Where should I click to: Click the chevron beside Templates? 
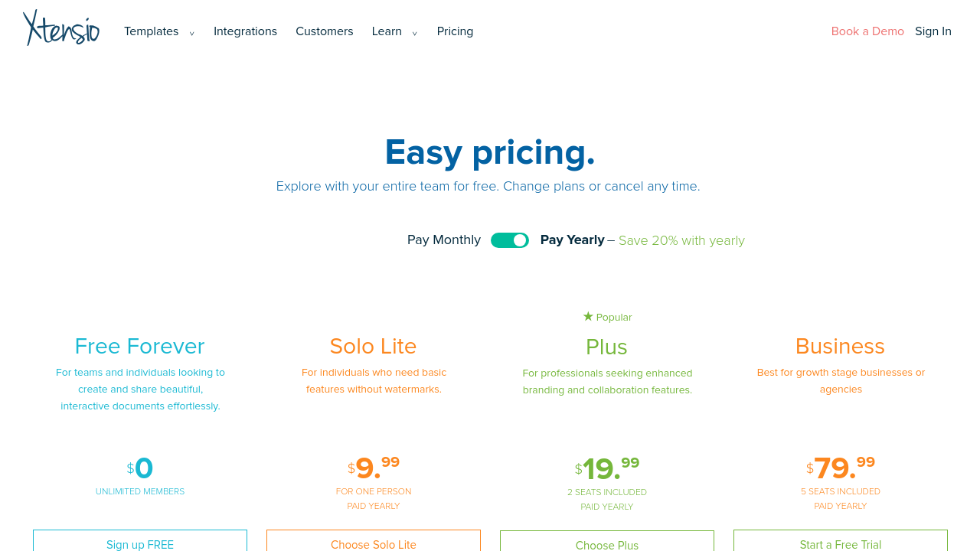click(192, 33)
